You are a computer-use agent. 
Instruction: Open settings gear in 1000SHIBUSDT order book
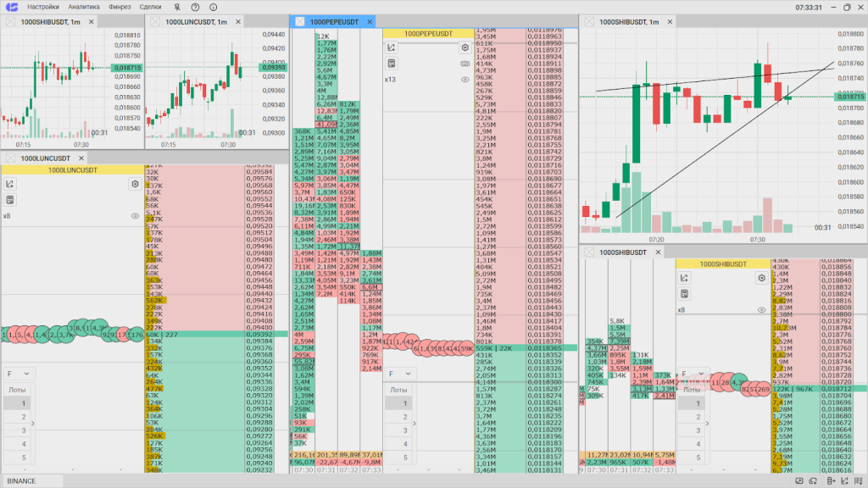click(762, 278)
